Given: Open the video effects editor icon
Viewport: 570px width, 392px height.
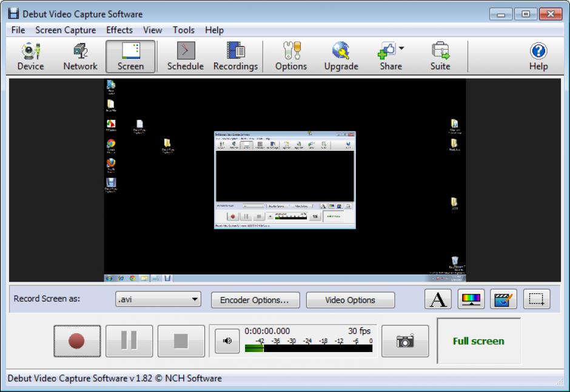Looking at the screenshot, I should pos(503,299).
